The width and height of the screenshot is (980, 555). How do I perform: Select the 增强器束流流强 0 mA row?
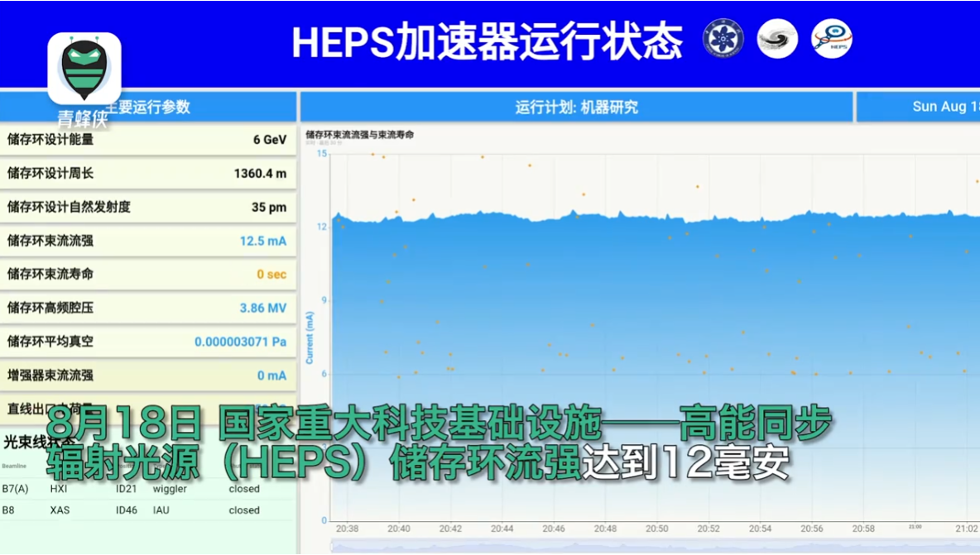coord(147,376)
